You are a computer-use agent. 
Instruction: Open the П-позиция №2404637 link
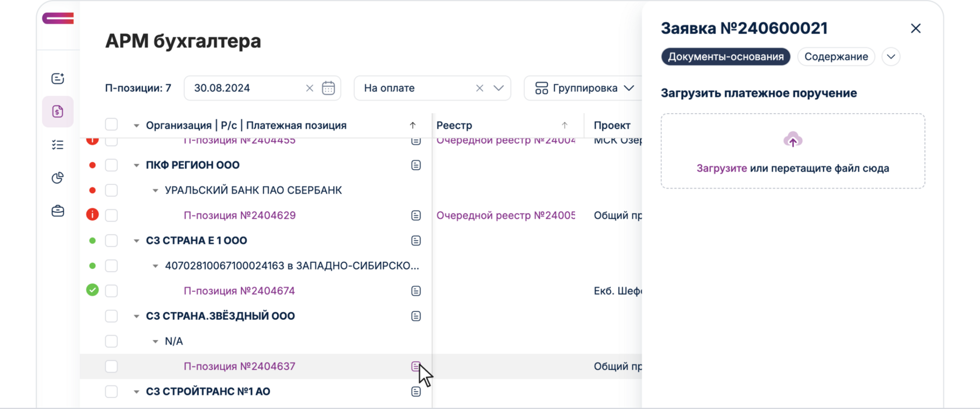pos(239,366)
